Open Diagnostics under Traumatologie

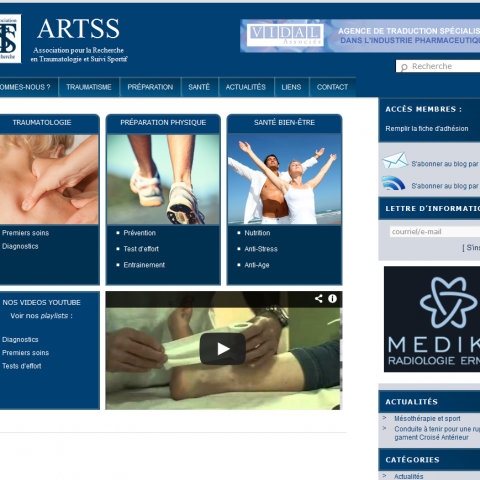coord(20,246)
